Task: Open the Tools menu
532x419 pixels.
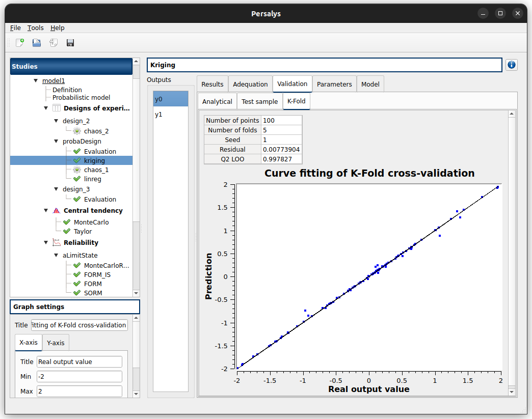Action: point(35,27)
